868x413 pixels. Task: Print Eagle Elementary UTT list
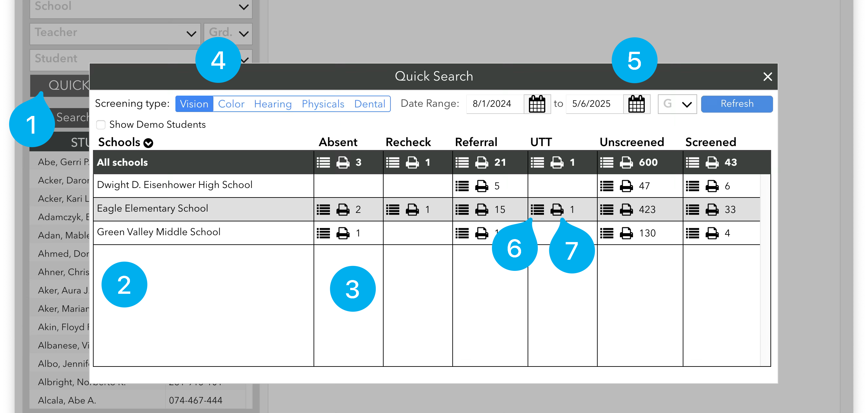click(557, 210)
